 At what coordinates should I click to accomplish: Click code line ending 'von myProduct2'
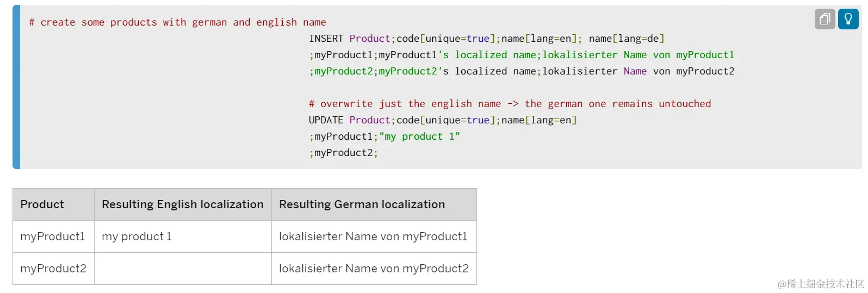tap(522, 71)
